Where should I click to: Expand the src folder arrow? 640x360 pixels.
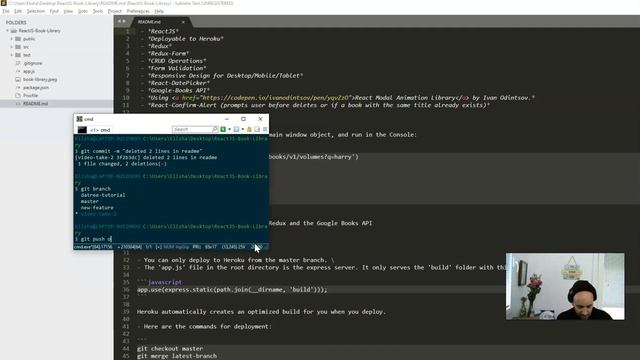point(11,47)
